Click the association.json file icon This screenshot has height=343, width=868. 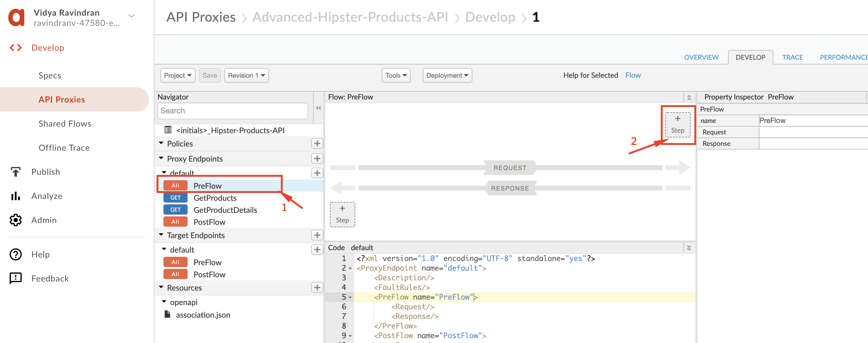click(167, 314)
